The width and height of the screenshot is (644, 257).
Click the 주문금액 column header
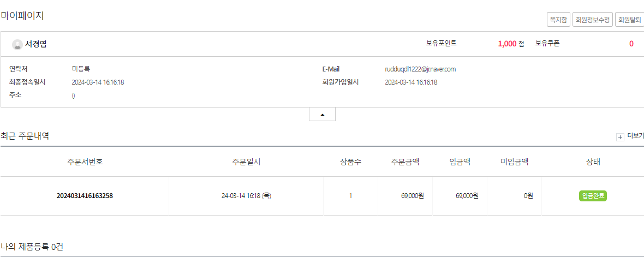(x=405, y=162)
